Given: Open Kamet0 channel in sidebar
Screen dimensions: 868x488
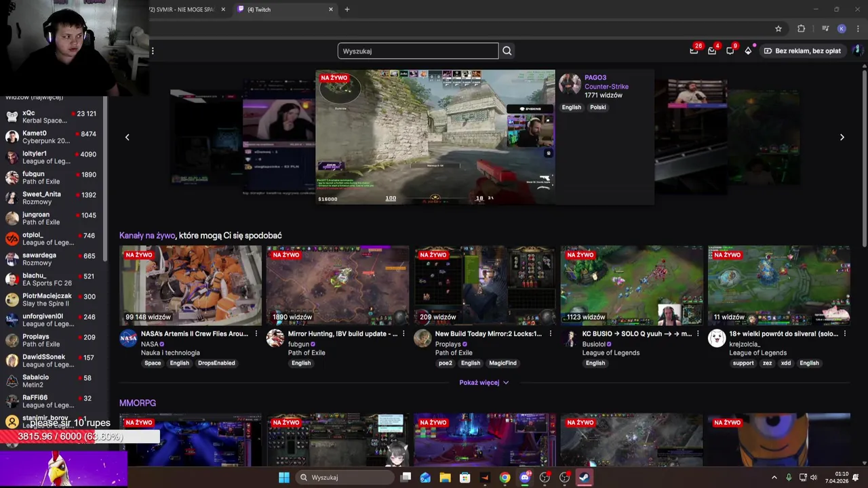Looking at the screenshot, I should (52, 137).
